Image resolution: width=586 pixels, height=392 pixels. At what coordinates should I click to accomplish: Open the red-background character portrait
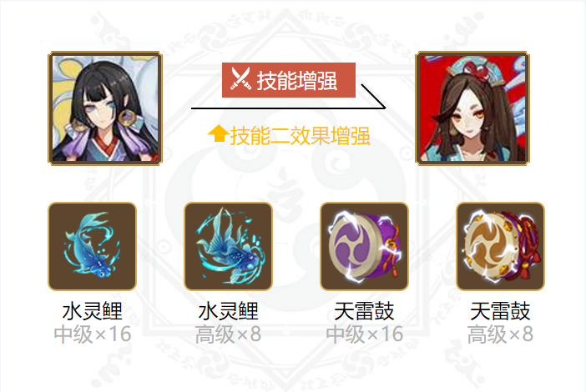point(472,108)
